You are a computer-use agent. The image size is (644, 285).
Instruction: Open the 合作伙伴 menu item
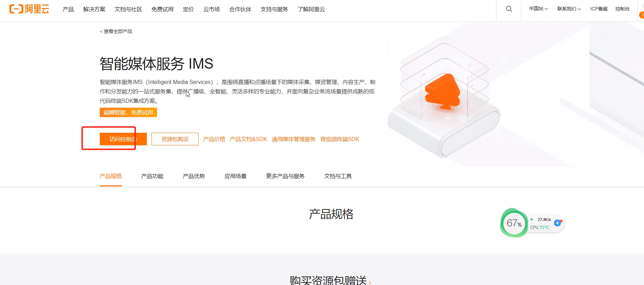[x=240, y=9]
